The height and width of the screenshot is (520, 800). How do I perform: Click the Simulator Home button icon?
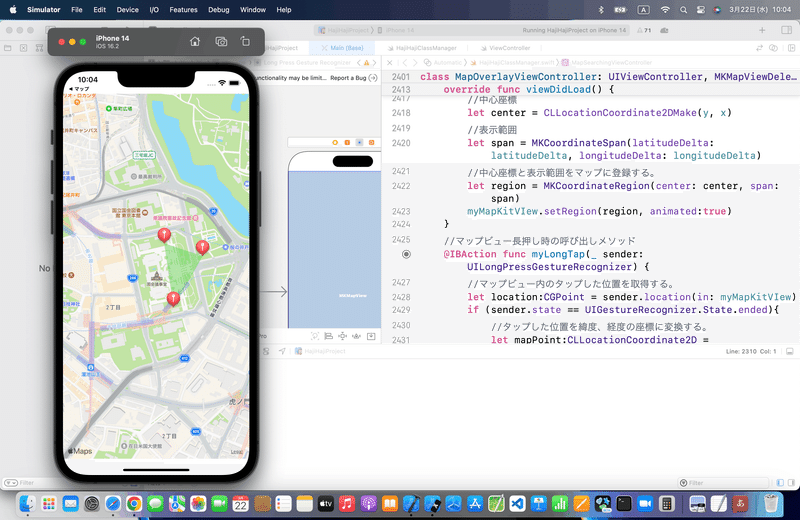pos(195,42)
